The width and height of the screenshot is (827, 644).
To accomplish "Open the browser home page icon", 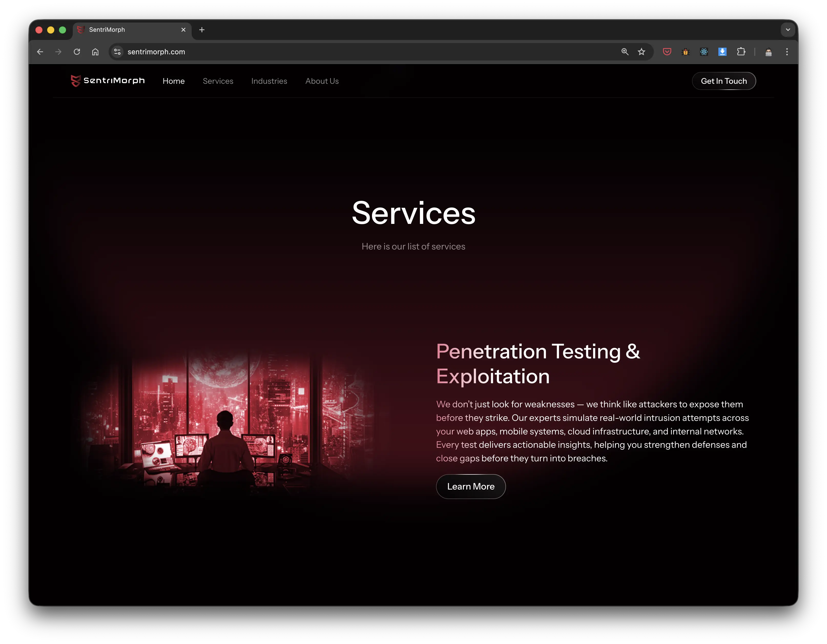I will click(95, 52).
